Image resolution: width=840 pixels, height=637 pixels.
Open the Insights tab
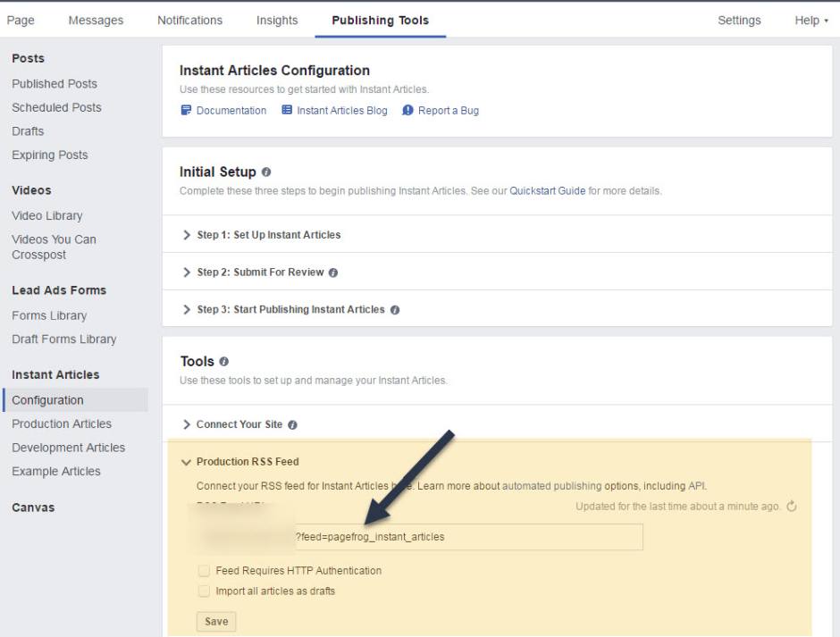point(277,21)
